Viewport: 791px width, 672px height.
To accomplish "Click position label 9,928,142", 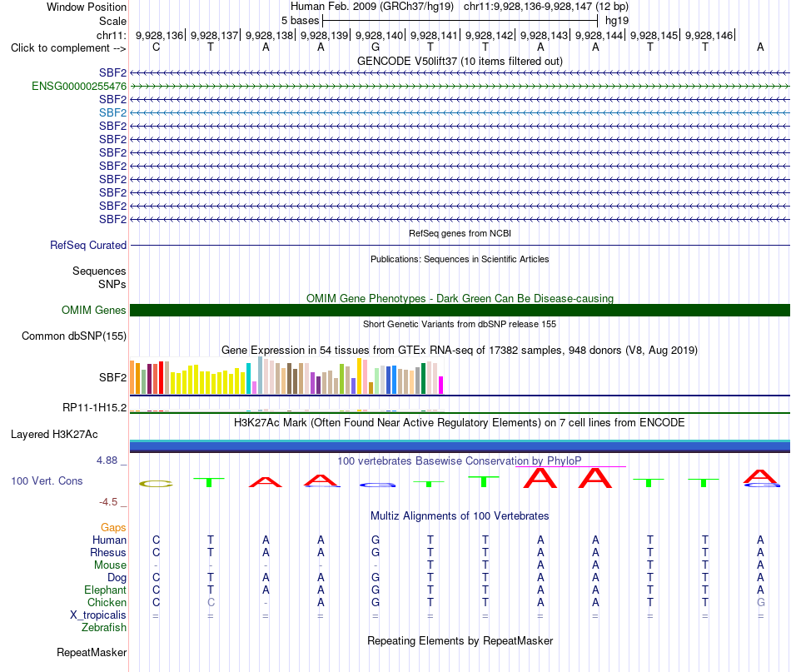I will point(489,35).
